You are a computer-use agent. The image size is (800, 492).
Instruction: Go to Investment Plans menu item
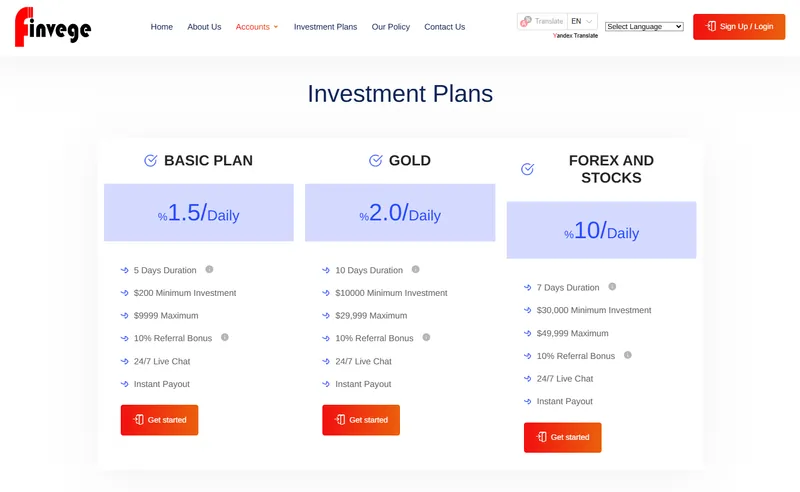(x=326, y=27)
